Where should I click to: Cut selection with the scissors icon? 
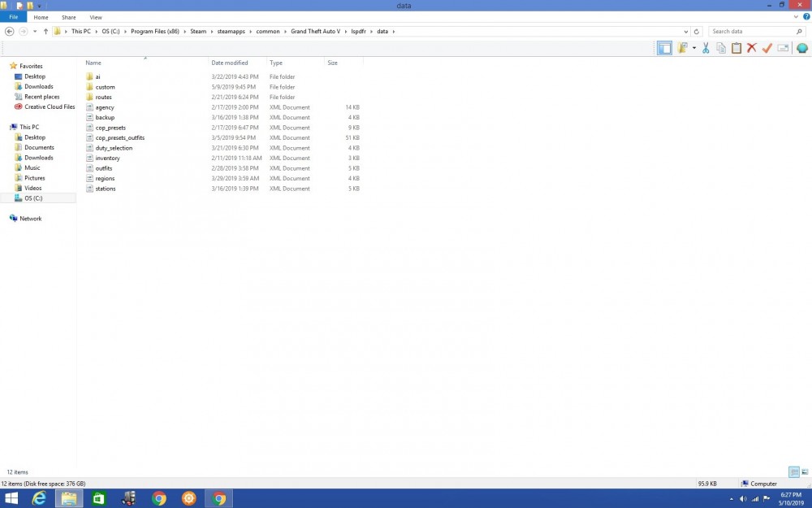pos(706,48)
